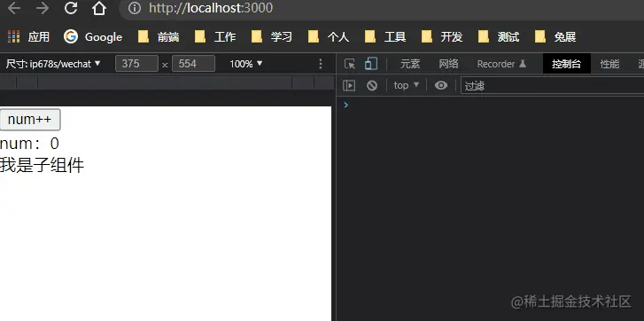Open the 免展 bookmark folder

[555, 37]
